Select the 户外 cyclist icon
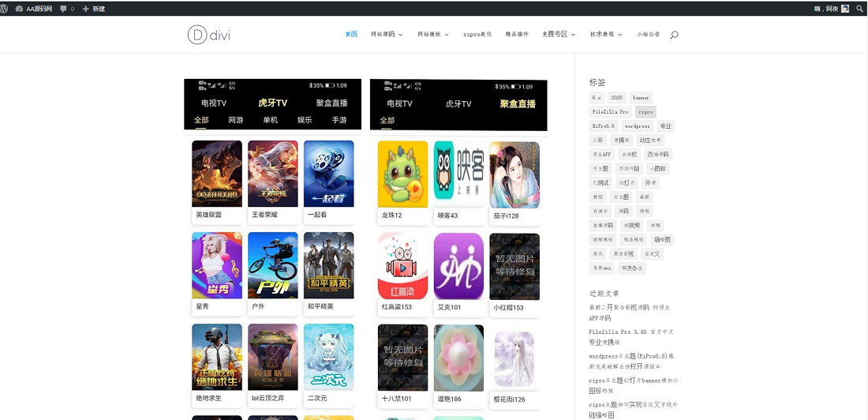 coord(273,265)
